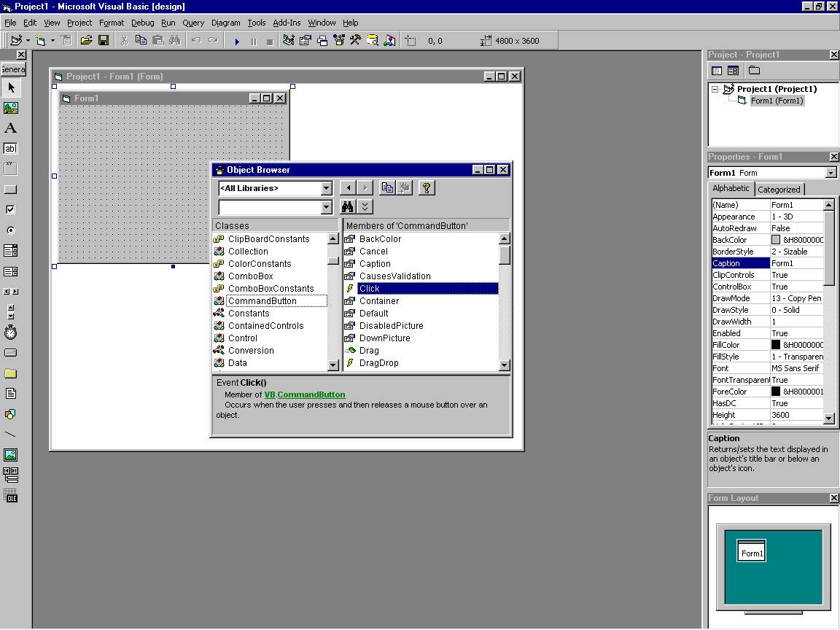Select the DriveListBox tool in toolbox
840x630 pixels.
[11, 352]
